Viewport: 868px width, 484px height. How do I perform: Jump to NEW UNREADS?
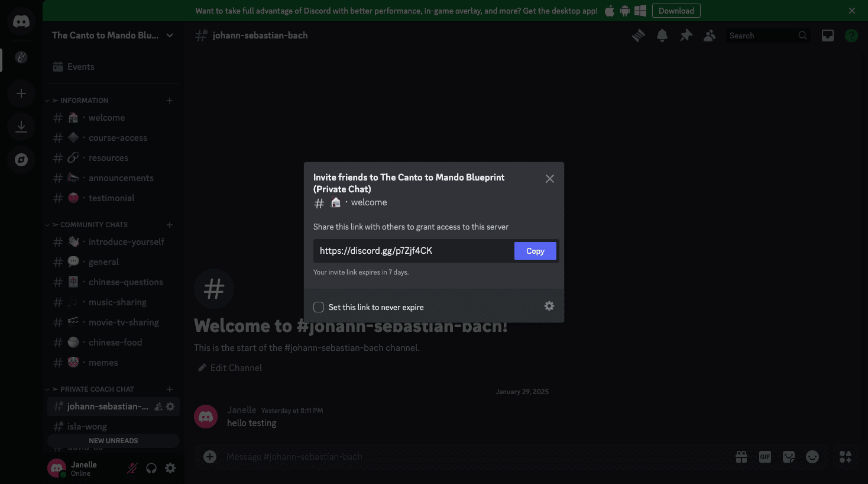click(114, 441)
